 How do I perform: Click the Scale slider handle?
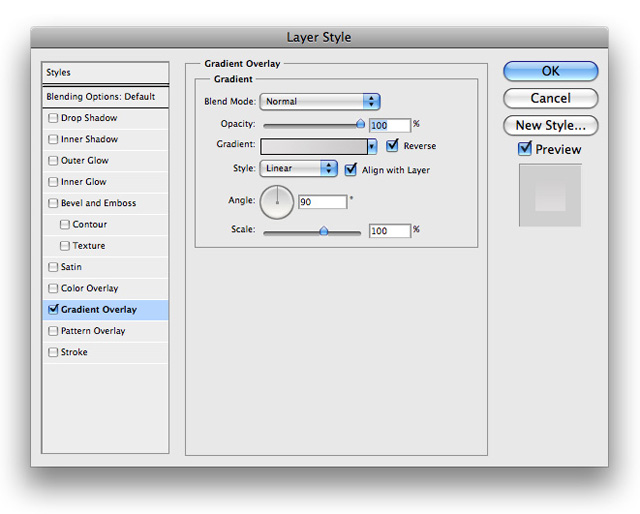323,231
